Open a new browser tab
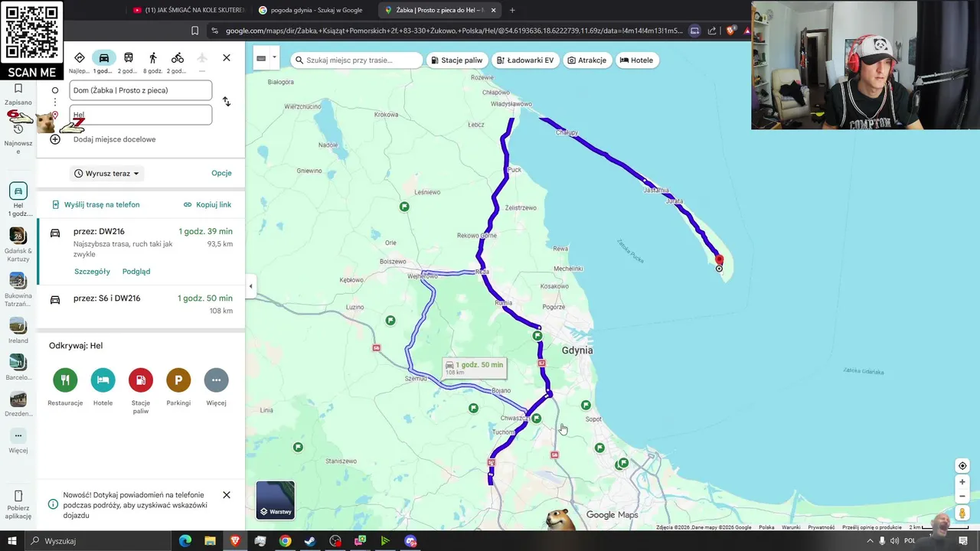Image resolution: width=980 pixels, height=551 pixels. pos(512,10)
